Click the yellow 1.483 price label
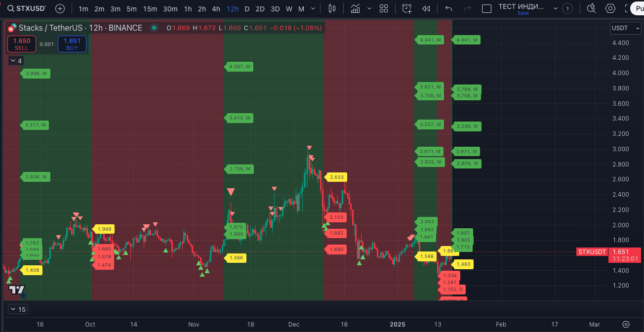 463,265
